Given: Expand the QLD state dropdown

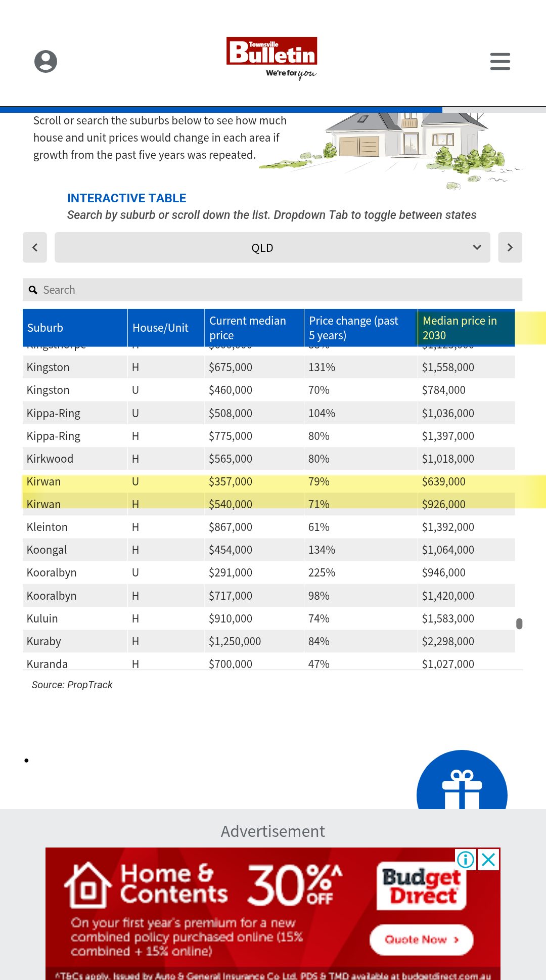Looking at the screenshot, I should (272, 247).
